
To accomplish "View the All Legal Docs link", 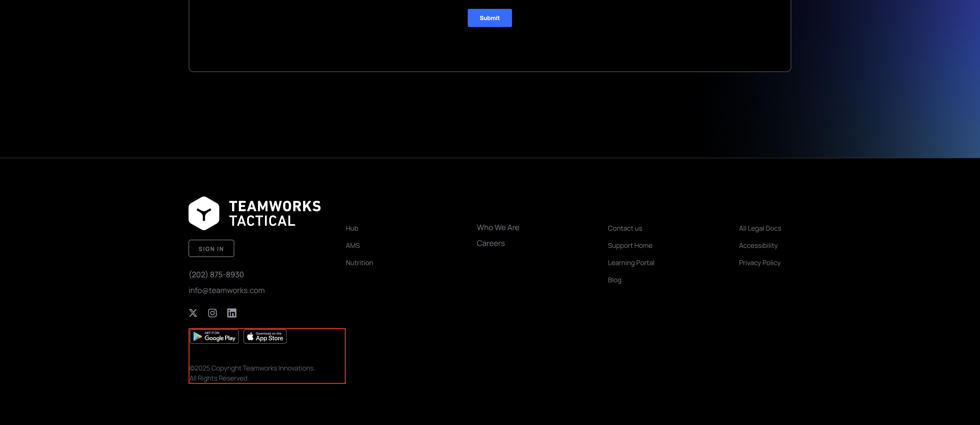I will (760, 229).
